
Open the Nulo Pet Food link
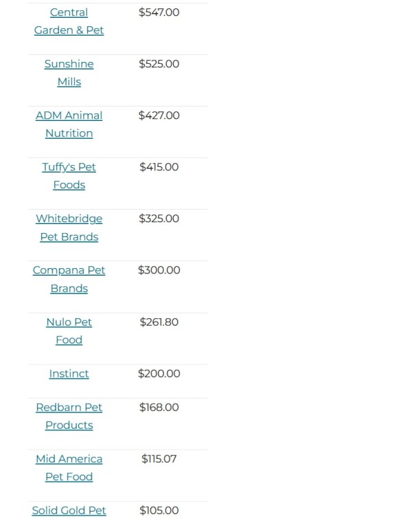pyautogui.click(x=69, y=331)
